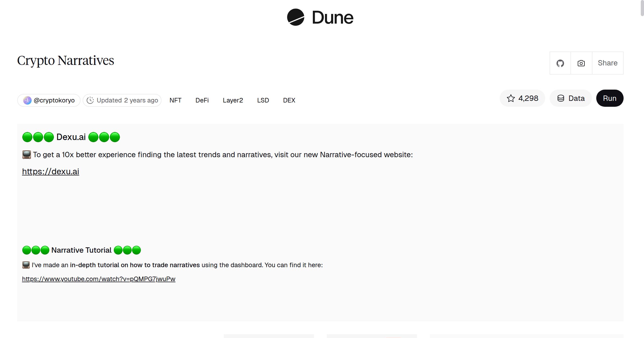
Task: Click the star icon to favorite the dashboard
Action: tap(511, 98)
